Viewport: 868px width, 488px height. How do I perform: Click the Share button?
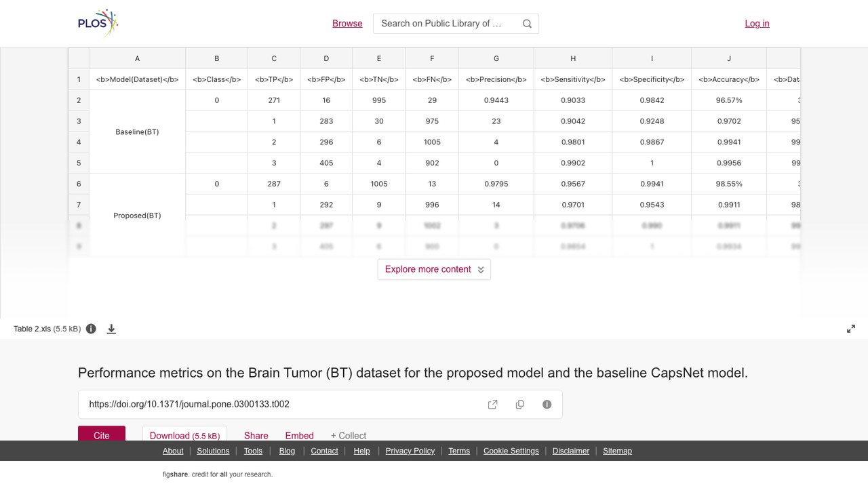tap(256, 435)
